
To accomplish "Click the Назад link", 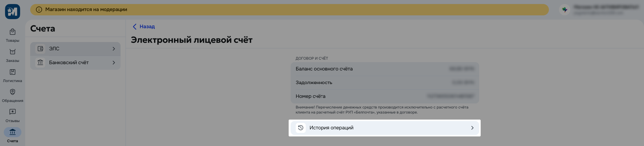I will [144, 26].
